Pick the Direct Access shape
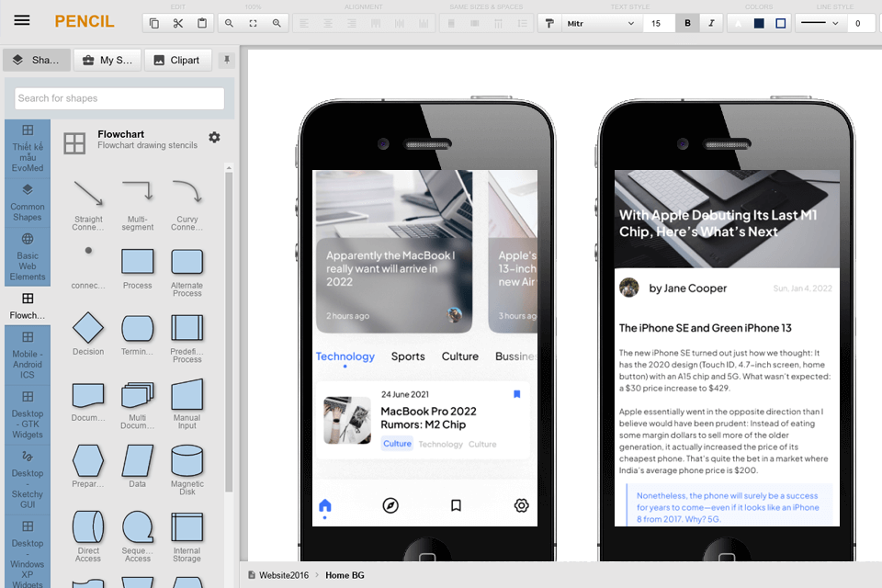This screenshot has width=882, height=588. 88,537
